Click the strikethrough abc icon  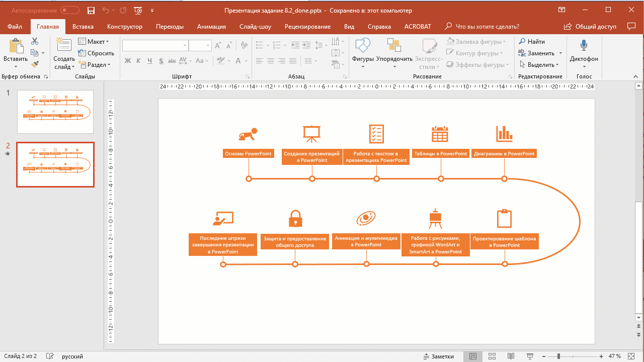tap(172, 61)
